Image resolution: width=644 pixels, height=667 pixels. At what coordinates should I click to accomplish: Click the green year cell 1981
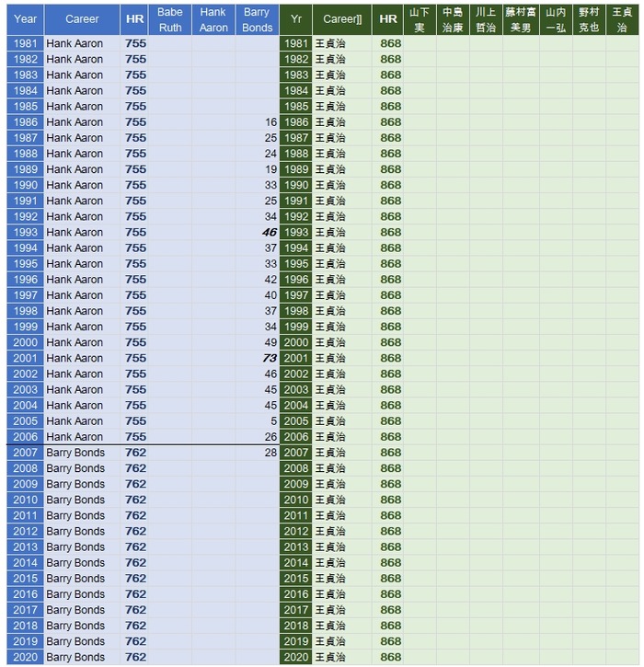coord(296,43)
